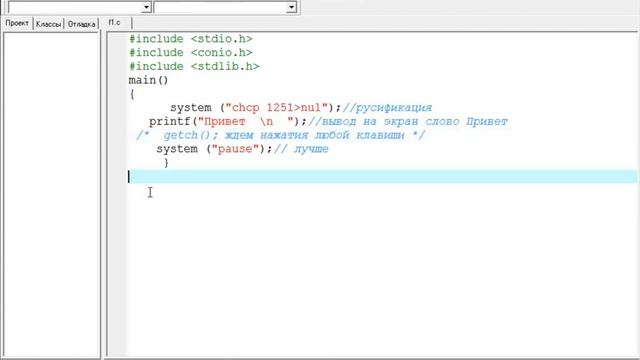The image size is (640, 360).
Task: Select the f1.c file tab
Action: 115,23
